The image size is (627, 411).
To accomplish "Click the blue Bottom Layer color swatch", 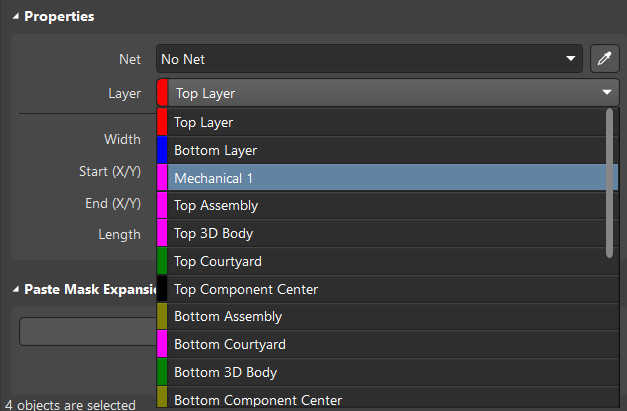I will point(162,150).
